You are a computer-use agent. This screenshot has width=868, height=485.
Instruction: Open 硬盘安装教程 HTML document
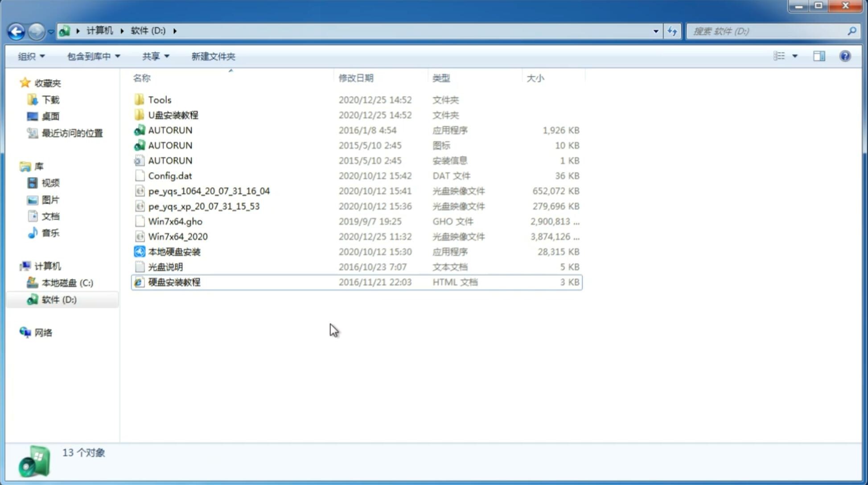click(173, 282)
